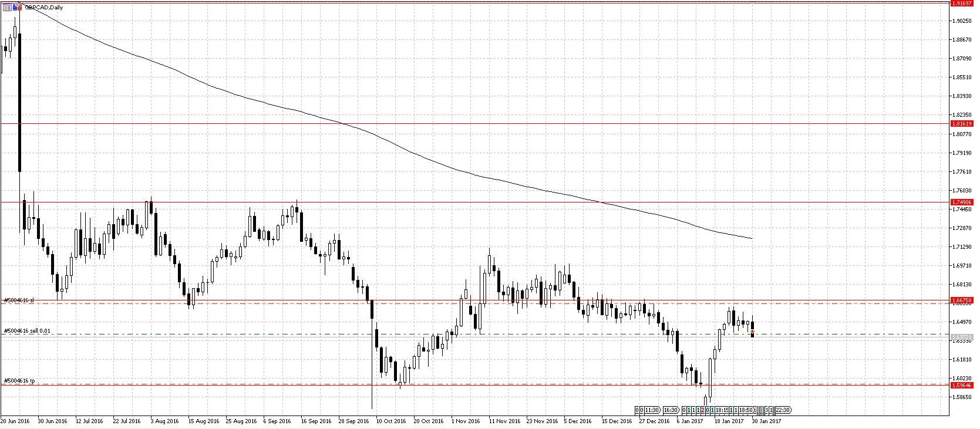Click the 1.64970 price scale value
The height and width of the screenshot is (429, 980).
[962, 322]
